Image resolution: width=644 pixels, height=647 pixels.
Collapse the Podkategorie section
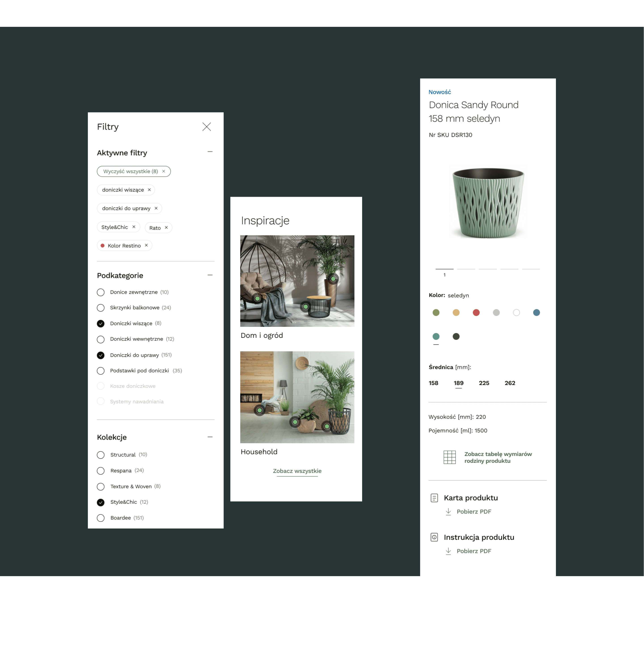pos(210,275)
